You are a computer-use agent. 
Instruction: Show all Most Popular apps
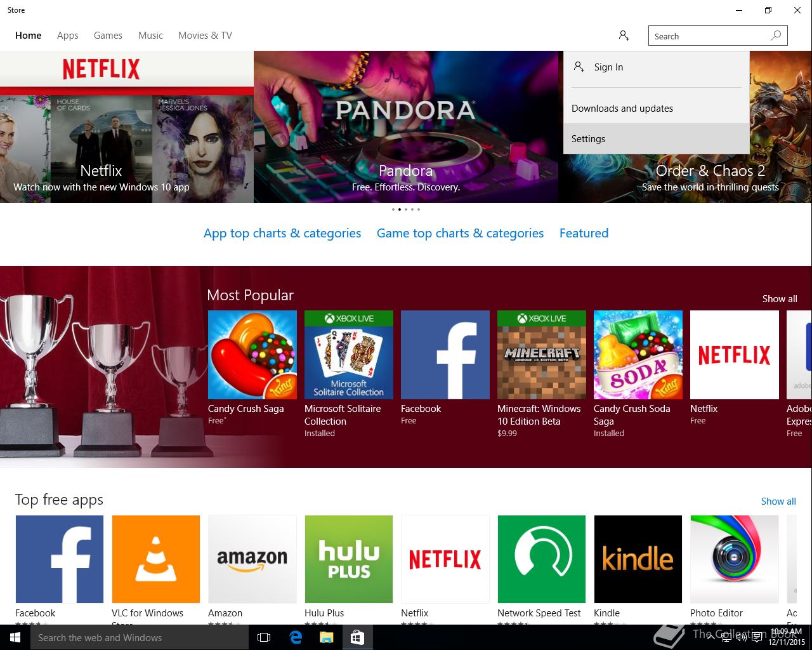780,299
